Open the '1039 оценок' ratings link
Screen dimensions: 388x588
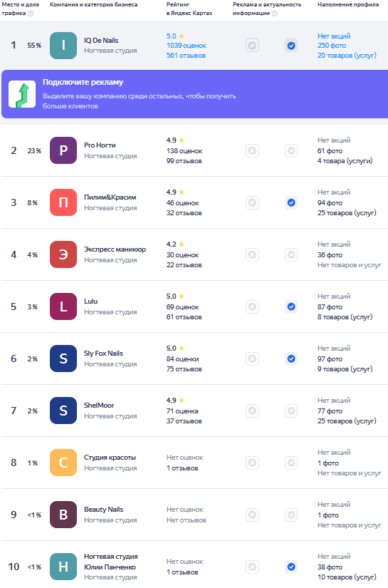pyautogui.click(x=187, y=46)
